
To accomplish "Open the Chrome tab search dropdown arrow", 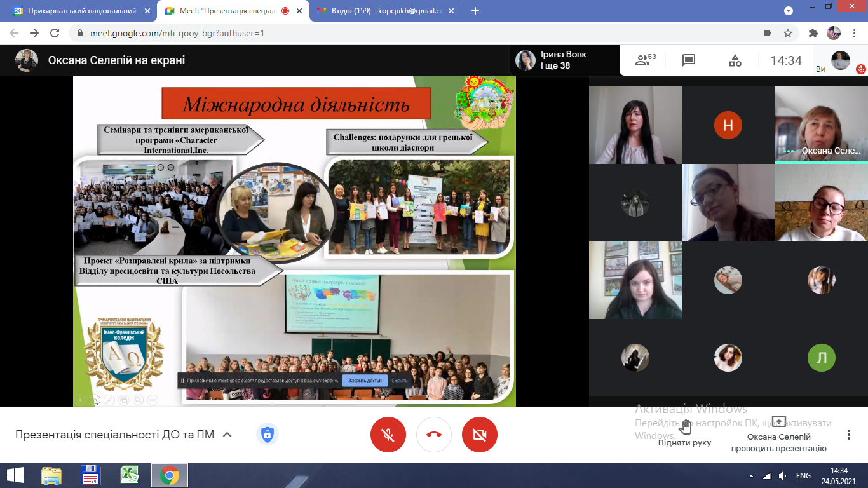I will pos(789,11).
